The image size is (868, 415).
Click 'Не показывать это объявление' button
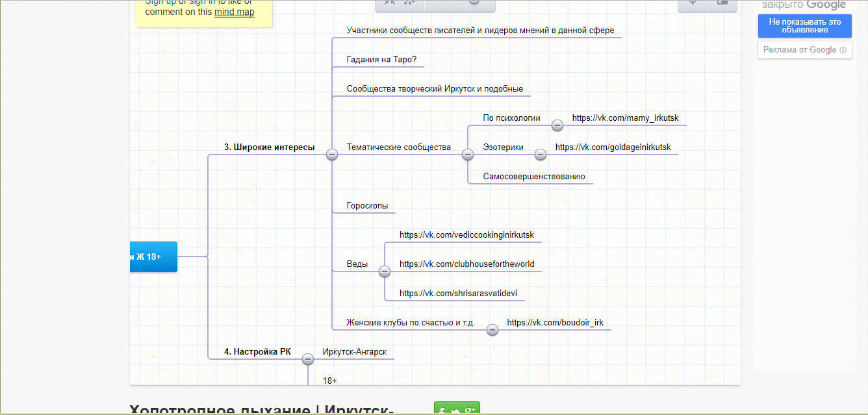805,26
